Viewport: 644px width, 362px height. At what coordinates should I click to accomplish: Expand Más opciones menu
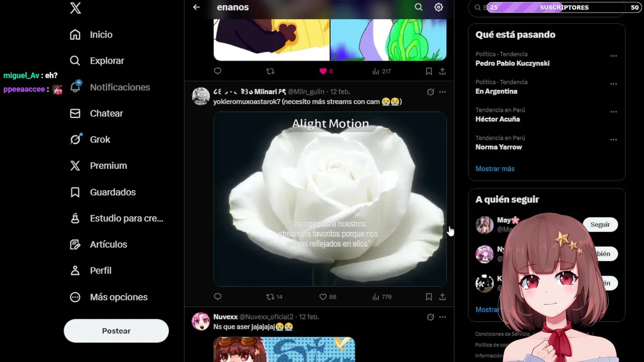point(109,297)
